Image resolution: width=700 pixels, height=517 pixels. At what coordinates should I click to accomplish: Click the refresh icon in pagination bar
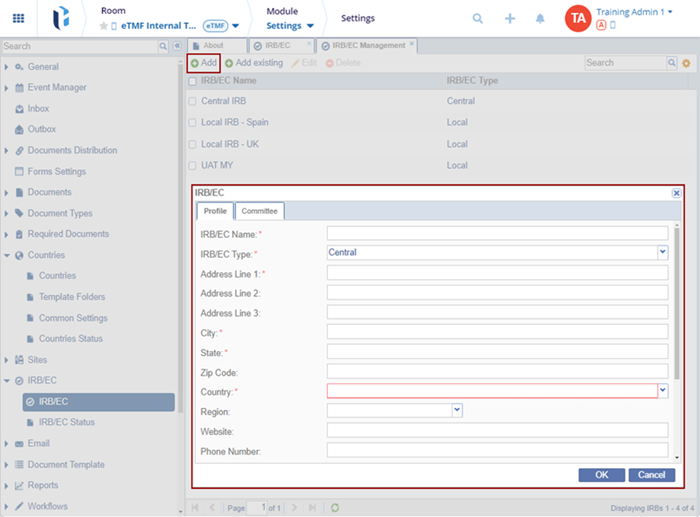[x=335, y=508]
